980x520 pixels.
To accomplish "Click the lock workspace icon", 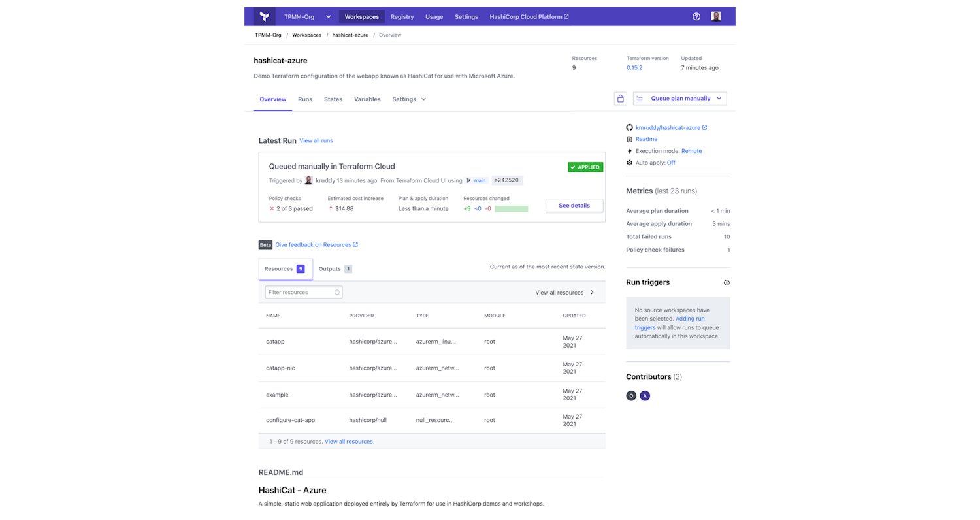I will [619, 98].
